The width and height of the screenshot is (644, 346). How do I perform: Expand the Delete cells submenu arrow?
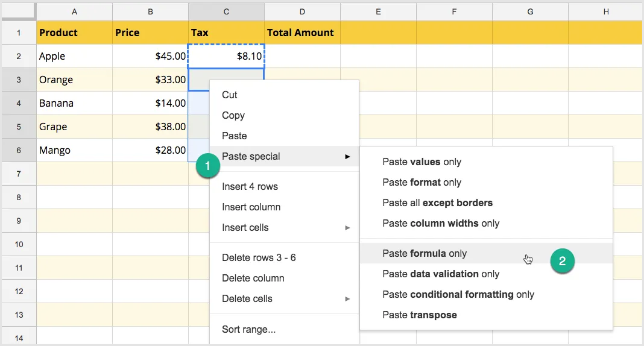tap(347, 299)
